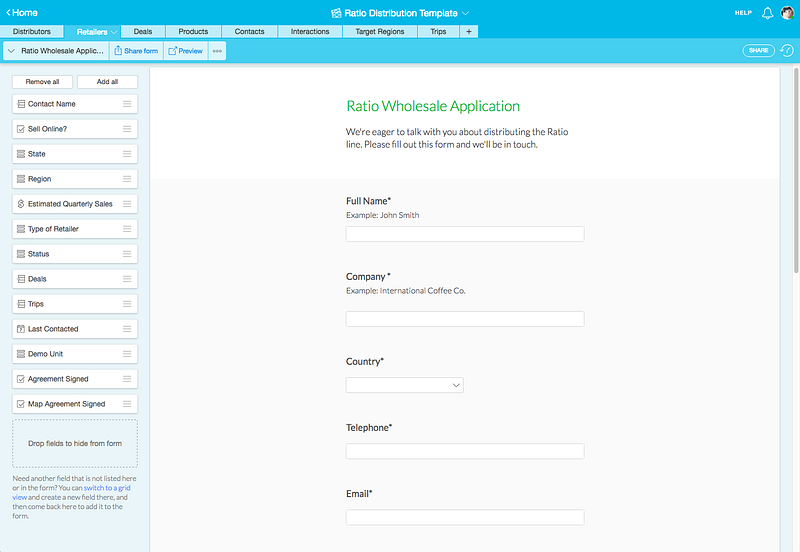
Task: Switch to the Target Regions tab
Action: (x=380, y=32)
